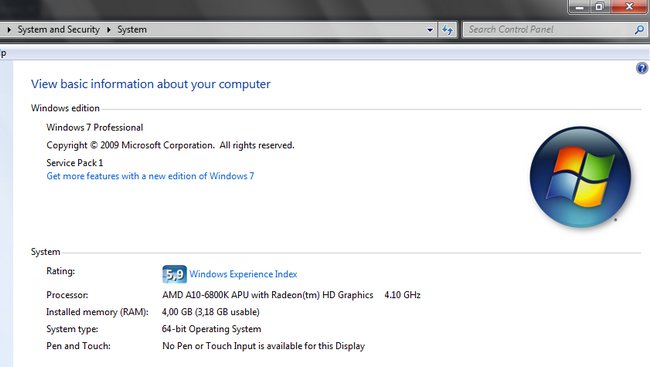The width and height of the screenshot is (650, 367).
Task: Go to System and Security breadcrumb
Action: click(58, 29)
